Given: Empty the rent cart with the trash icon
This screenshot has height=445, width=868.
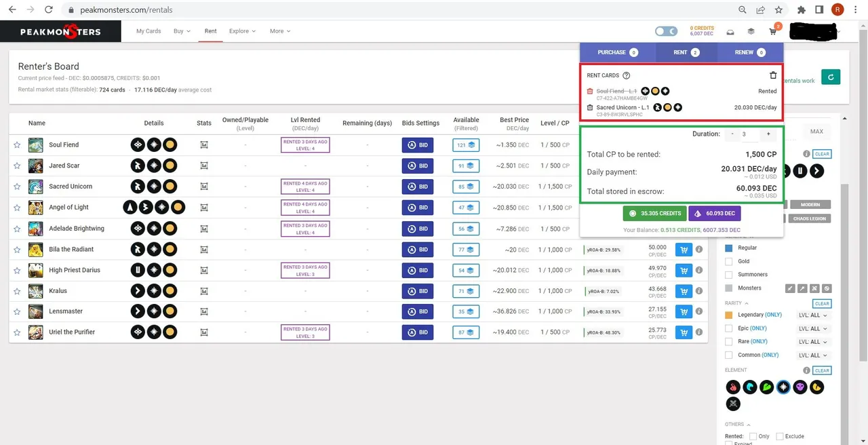Looking at the screenshot, I should (x=773, y=75).
